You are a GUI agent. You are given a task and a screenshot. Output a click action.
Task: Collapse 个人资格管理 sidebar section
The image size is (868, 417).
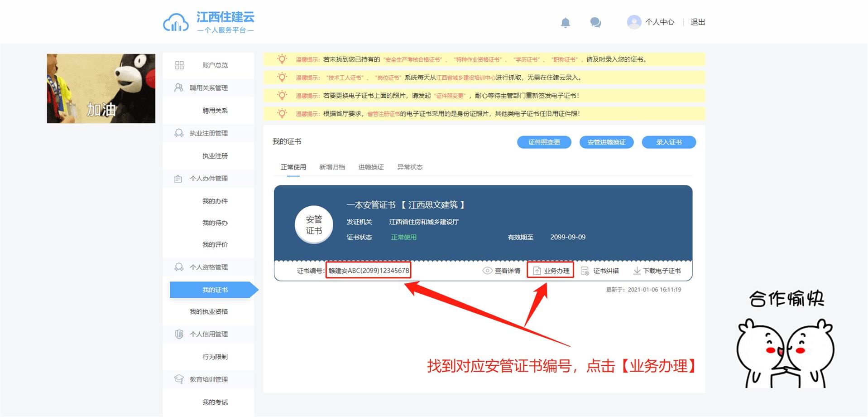[208, 267]
